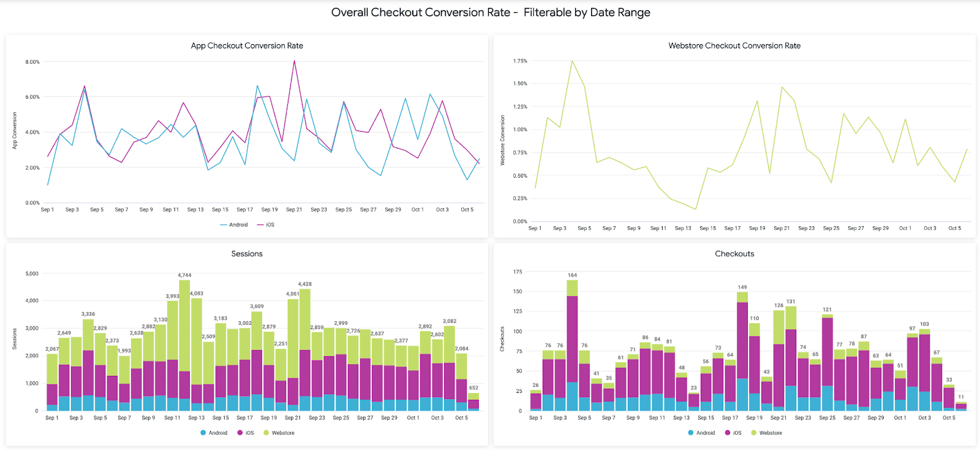Image resolution: width=980 pixels, height=450 pixels.
Task: Click the iOS legend marker under App Checkout chart
Action: pyautogui.click(x=260, y=225)
